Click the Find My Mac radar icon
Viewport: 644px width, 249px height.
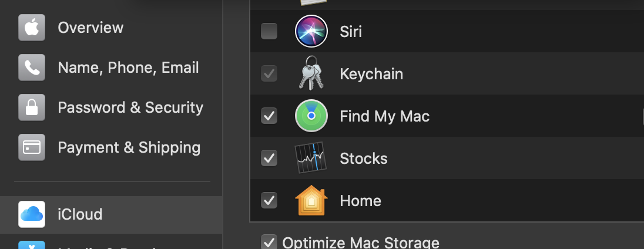(x=311, y=116)
